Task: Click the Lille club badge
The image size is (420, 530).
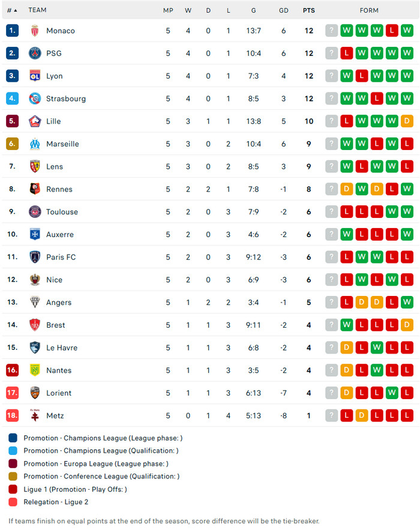Action: pyautogui.click(x=35, y=121)
